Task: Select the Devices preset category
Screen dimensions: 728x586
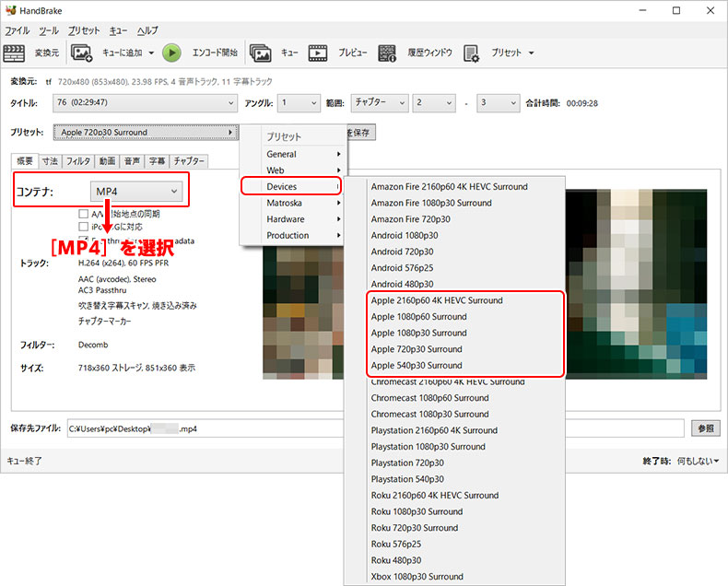Action: pos(291,186)
